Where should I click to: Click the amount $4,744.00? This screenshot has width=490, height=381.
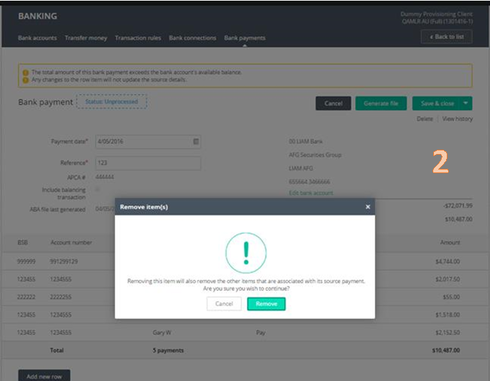(448, 262)
